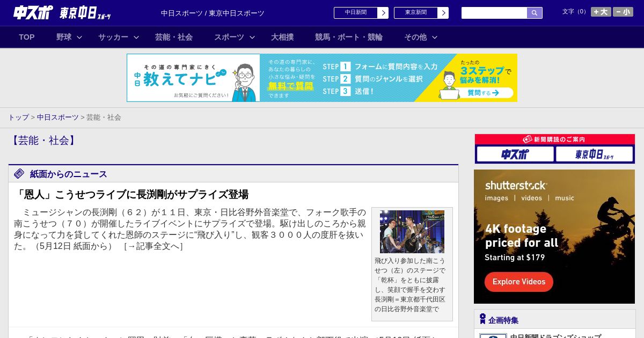This screenshot has height=338, width=644.
Task: Open the 東京新聞 link button
Action: pyautogui.click(x=415, y=13)
